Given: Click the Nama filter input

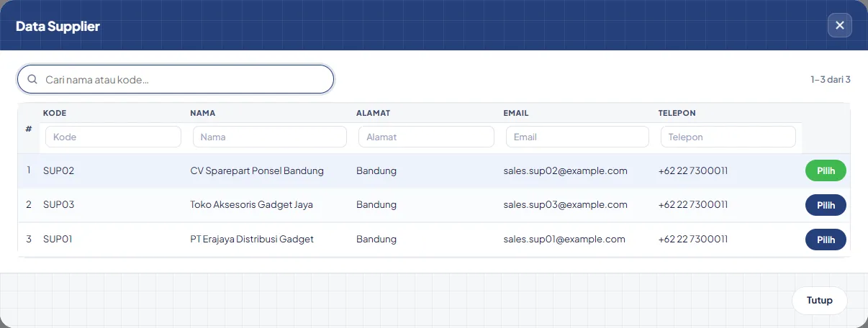Looking at the screenshot, I should [270, 137].
